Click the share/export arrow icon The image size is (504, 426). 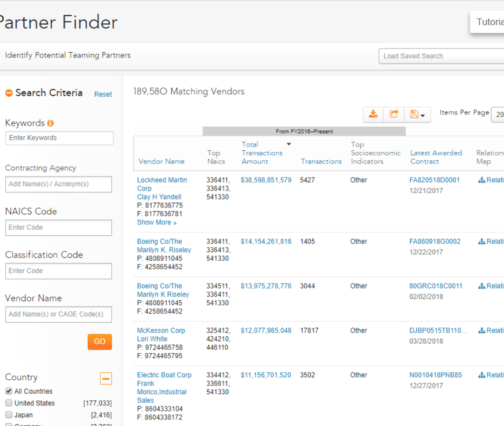[x=394, y=114]
